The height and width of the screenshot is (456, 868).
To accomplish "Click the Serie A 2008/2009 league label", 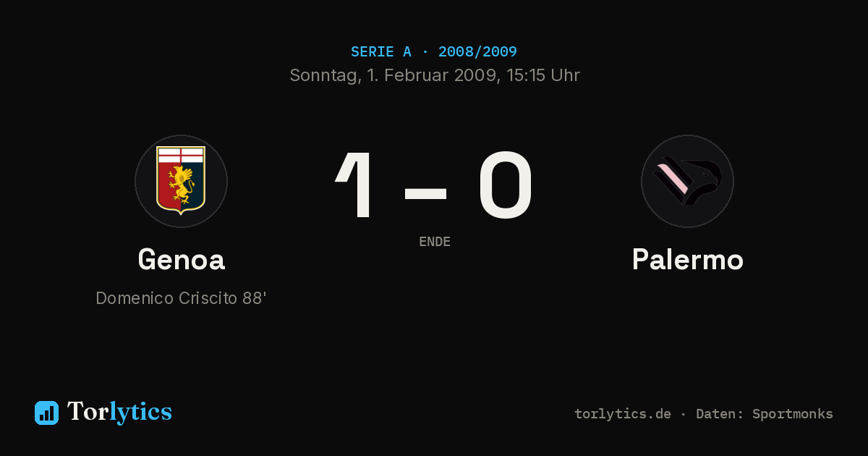I will 434,52.
